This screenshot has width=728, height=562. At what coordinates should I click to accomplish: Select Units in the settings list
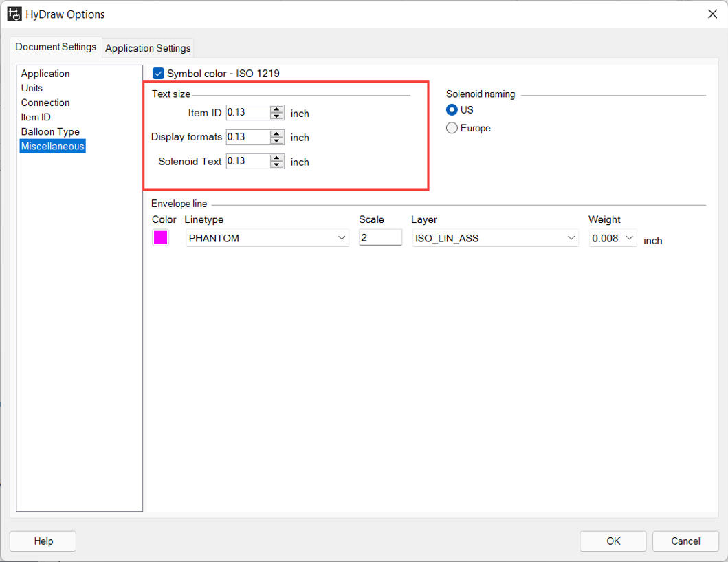pyautogui.click(x=32, y=88)
